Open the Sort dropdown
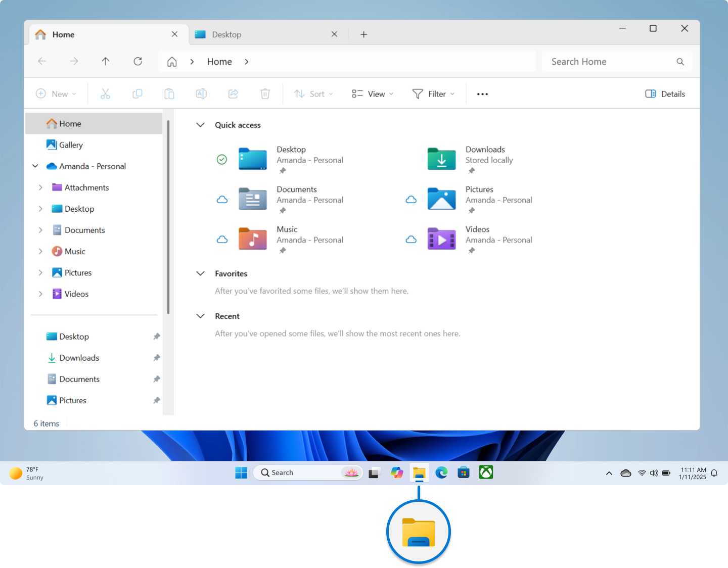Screen dimensions: 728x568 [x=313, y=93]
